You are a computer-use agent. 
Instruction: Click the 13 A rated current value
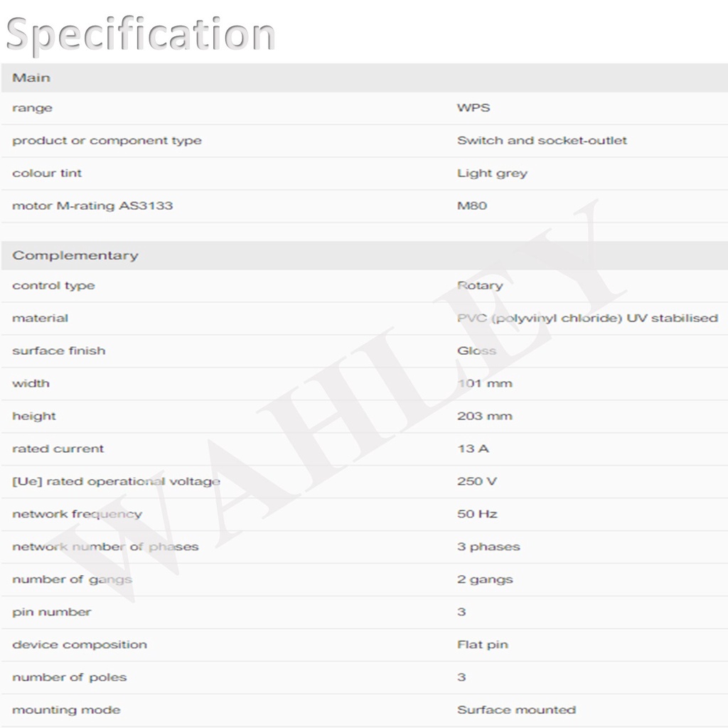[473, 449]
